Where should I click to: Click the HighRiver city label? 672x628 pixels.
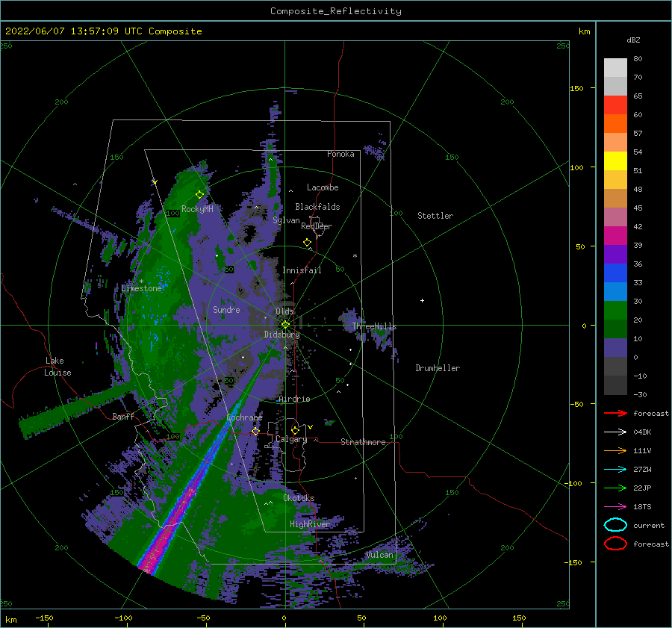coord(310,524)
